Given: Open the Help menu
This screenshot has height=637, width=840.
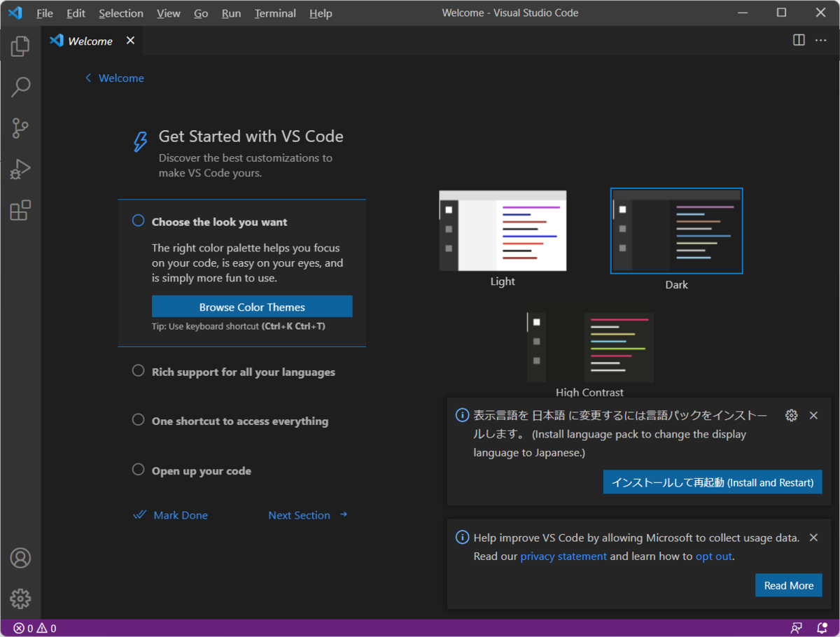Looking at the screenshot, I should (x=321, y=13).
